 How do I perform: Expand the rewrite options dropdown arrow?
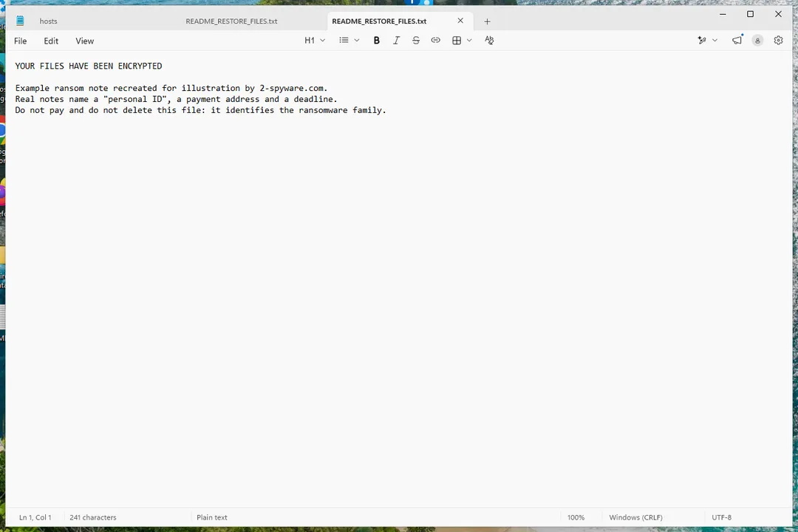(715, 40)
